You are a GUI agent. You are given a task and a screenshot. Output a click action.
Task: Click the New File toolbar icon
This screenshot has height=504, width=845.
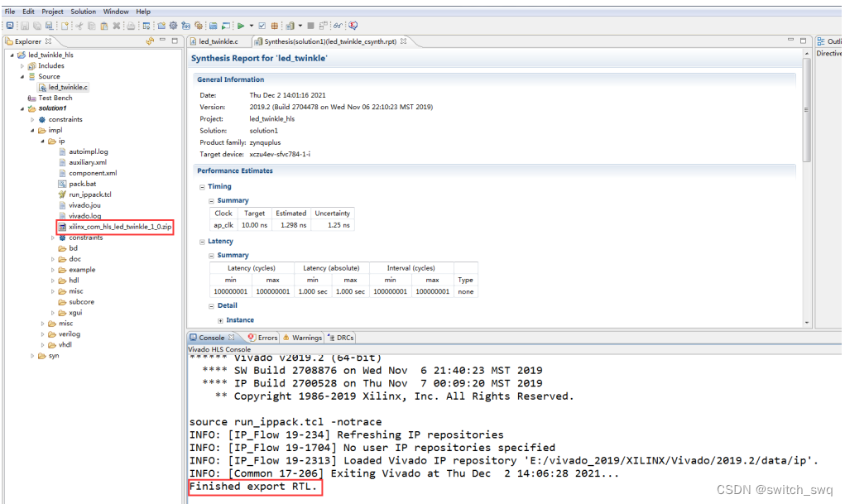point(64,25)
